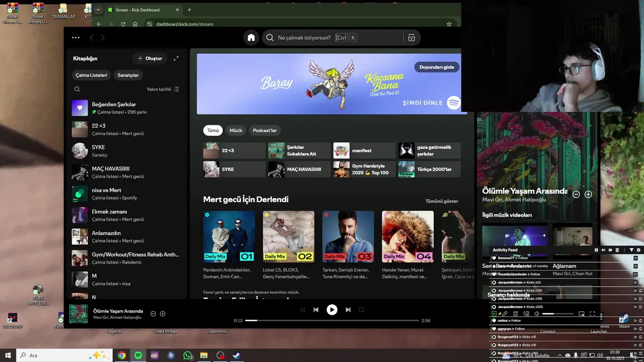Open the Oluştur create menu
The image size is (644, 362).
coord(150,58)
